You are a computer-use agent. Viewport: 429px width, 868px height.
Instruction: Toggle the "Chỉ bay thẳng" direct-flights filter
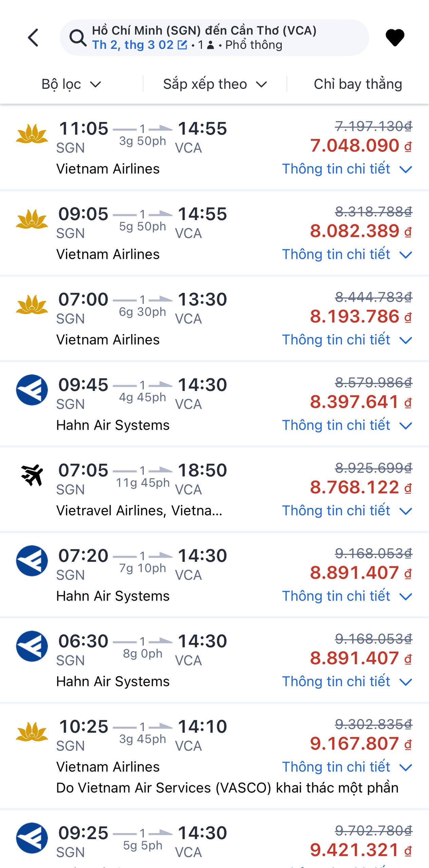coord(358,84)
